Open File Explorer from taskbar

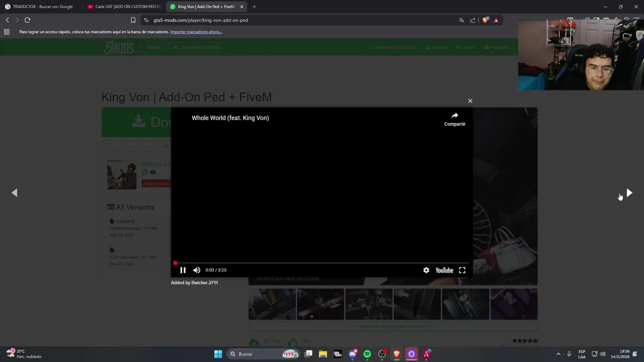(323, 354)
